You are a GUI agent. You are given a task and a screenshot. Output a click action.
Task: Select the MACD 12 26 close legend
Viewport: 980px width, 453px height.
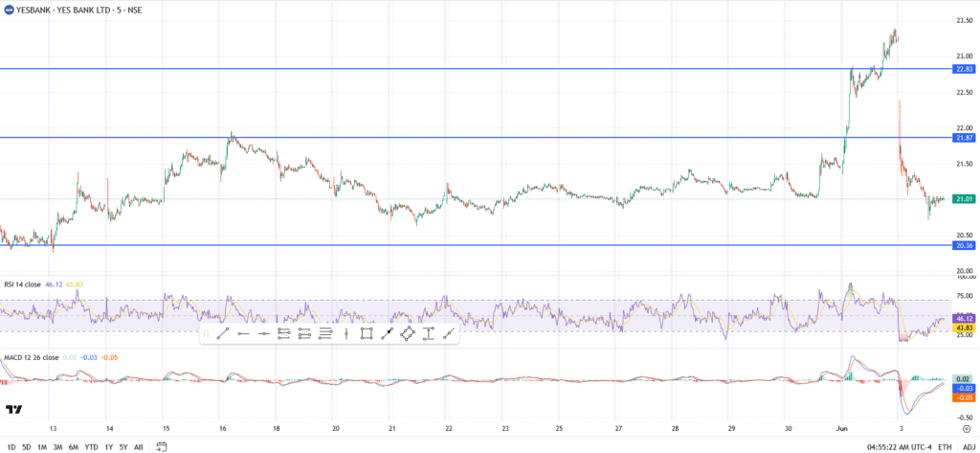[x=28, y=358]
